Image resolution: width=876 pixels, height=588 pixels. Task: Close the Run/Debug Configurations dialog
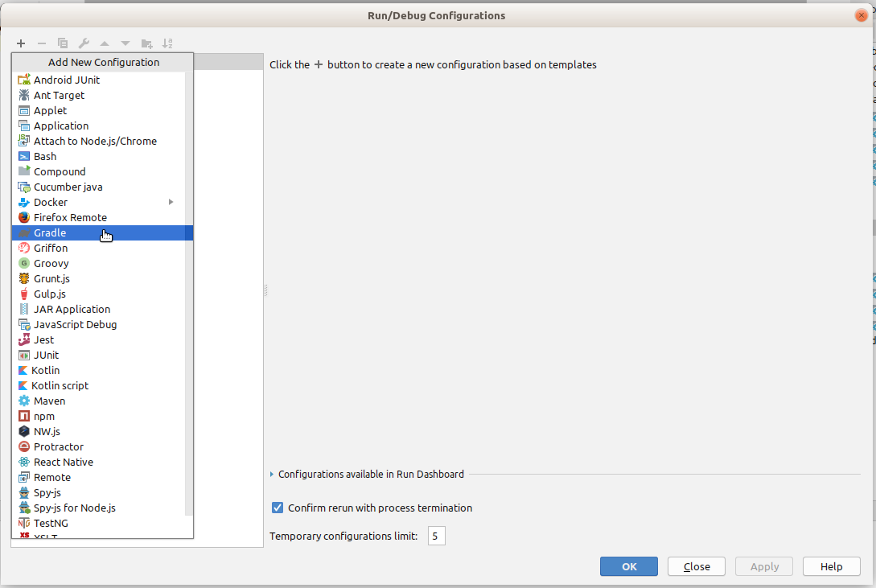[861, 15]
